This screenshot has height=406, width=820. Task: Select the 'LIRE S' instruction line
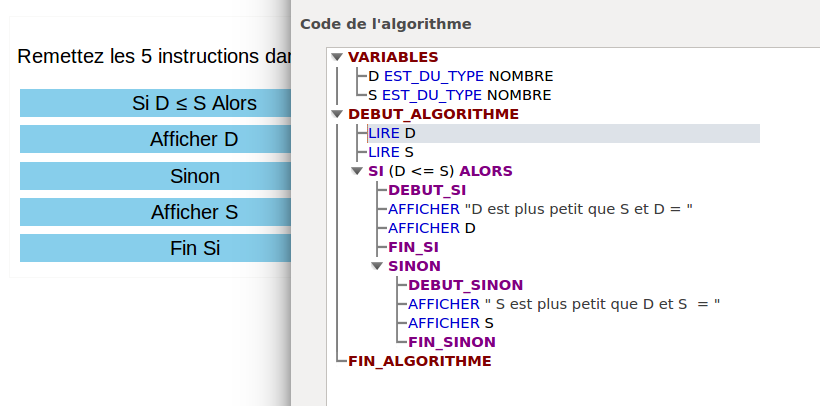[391, 152]
